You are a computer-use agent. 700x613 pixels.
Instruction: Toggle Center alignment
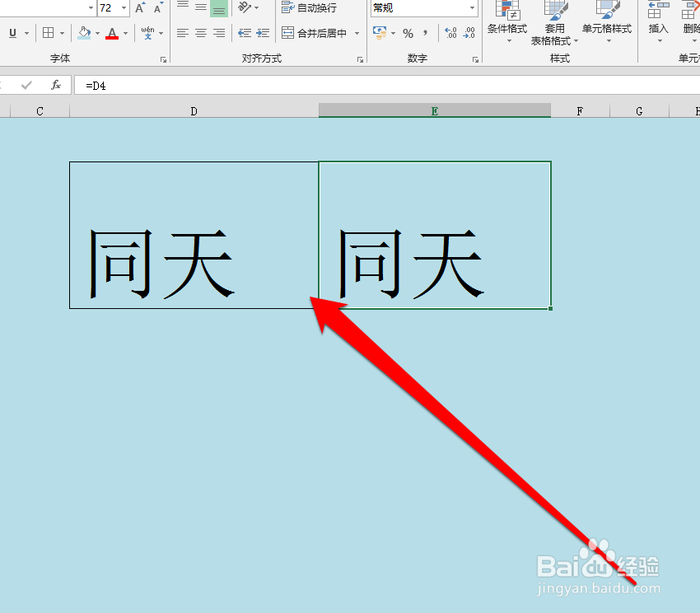point(199,33)
